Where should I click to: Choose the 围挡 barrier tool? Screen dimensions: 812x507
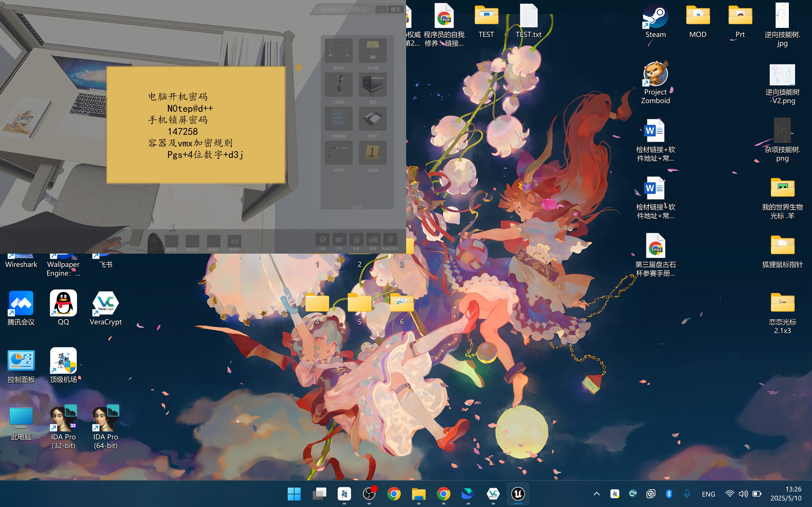click(373, 85)
